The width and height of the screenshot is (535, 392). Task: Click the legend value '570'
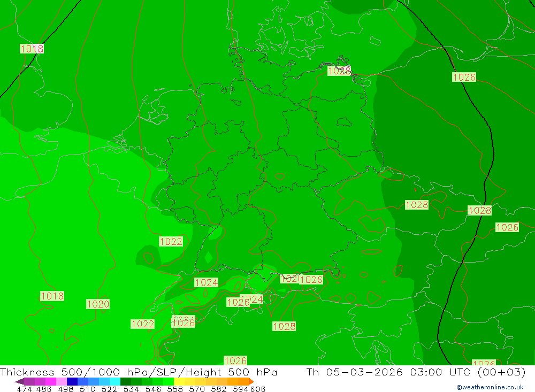[x=196, y=389]
